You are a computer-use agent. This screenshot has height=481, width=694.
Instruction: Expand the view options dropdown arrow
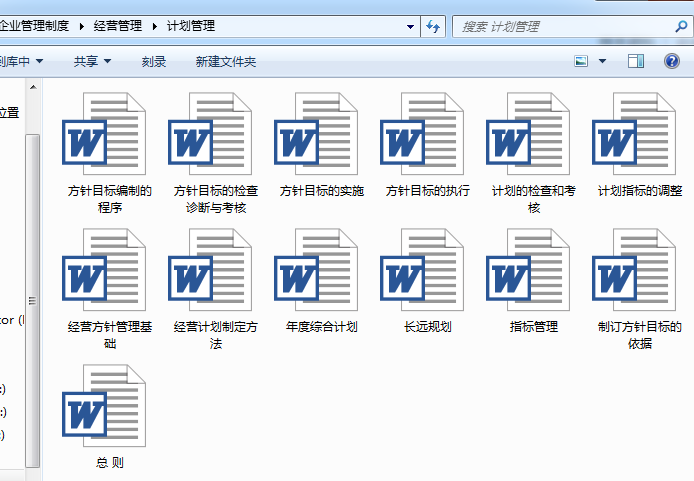pyautogui.click(x=602, y=61)
